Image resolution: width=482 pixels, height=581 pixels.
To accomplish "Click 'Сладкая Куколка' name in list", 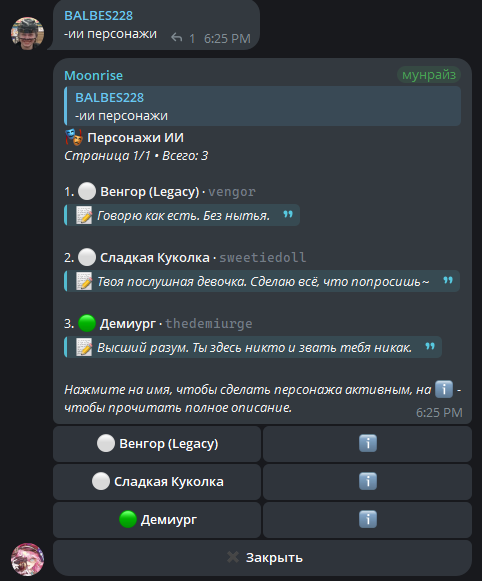I will click(154, 258).
